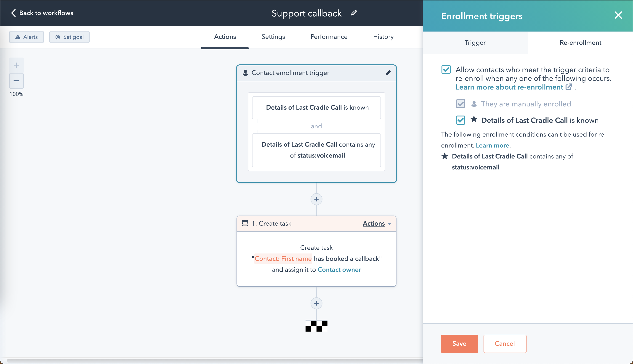Viewport: 633px width, 364px height.
Task: Click the back arrow to workflows
Action: coord(13,13)
